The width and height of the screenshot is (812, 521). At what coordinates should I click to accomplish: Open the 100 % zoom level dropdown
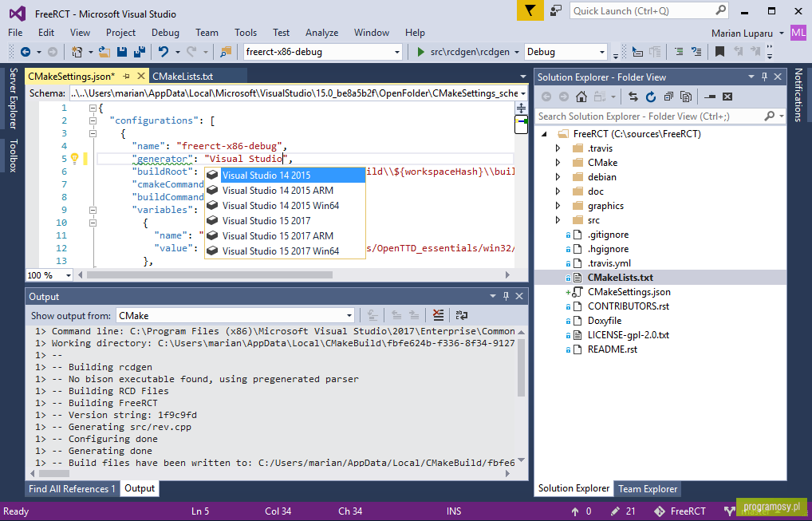pos(69,275)
